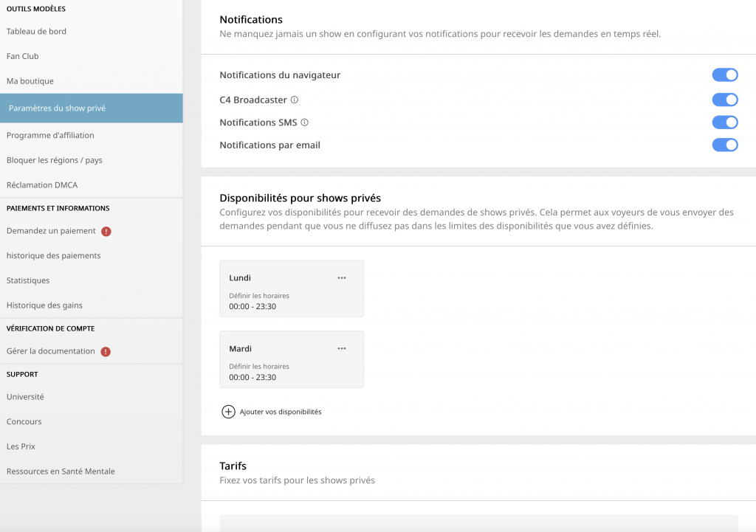Turn off Notifications SMS switch
This screenshot has width=756, height=532.
724,122
